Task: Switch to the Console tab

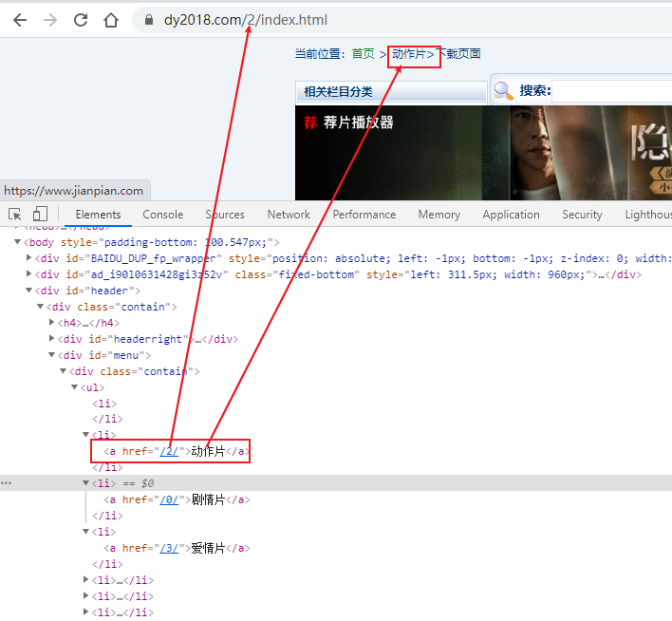Action: point(163,215)
